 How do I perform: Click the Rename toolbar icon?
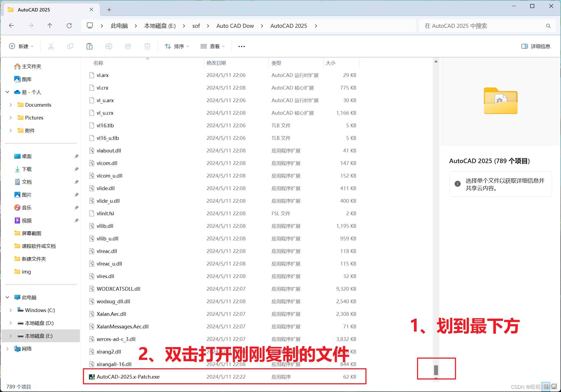109,47
